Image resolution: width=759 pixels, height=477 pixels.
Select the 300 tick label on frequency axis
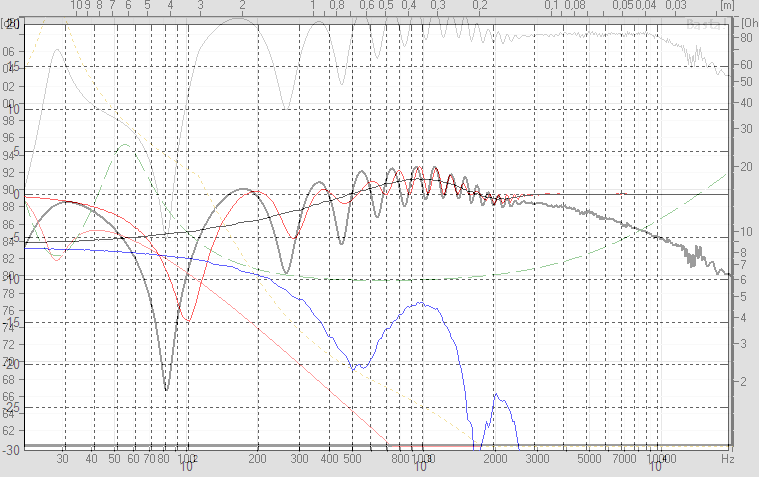(x=300, y=459)
